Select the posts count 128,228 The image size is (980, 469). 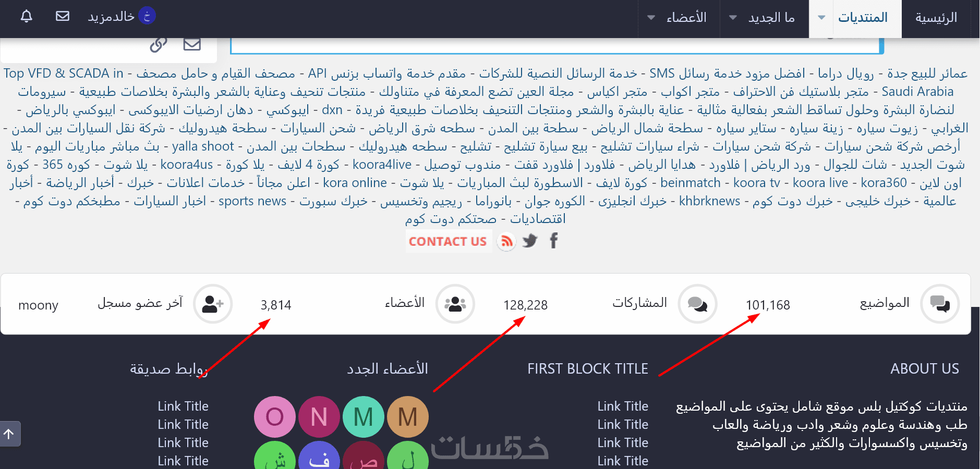click(525, 305)
